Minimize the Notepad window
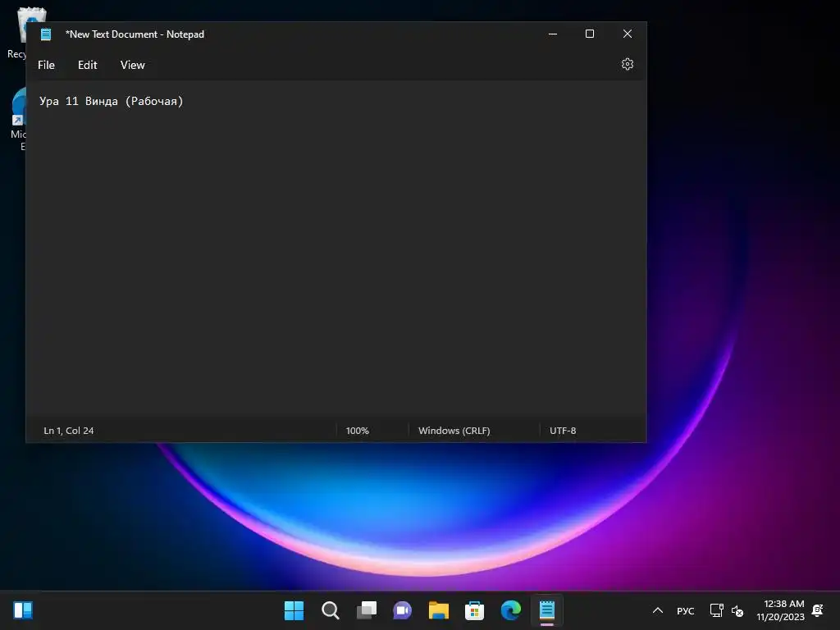Viewport: 840px width, 630px height. 553,34
